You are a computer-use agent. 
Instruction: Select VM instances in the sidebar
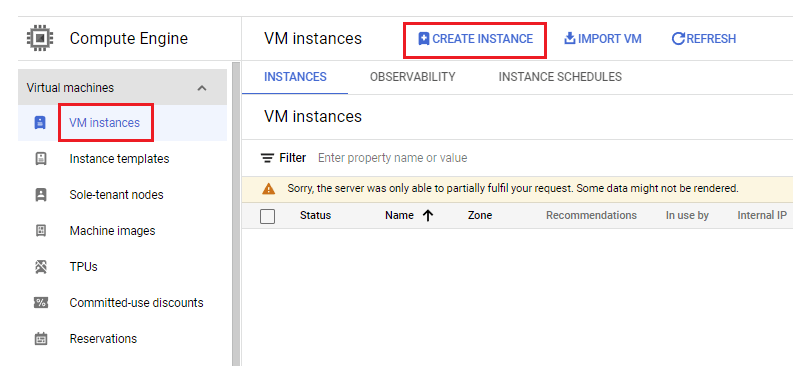(104, 123)
